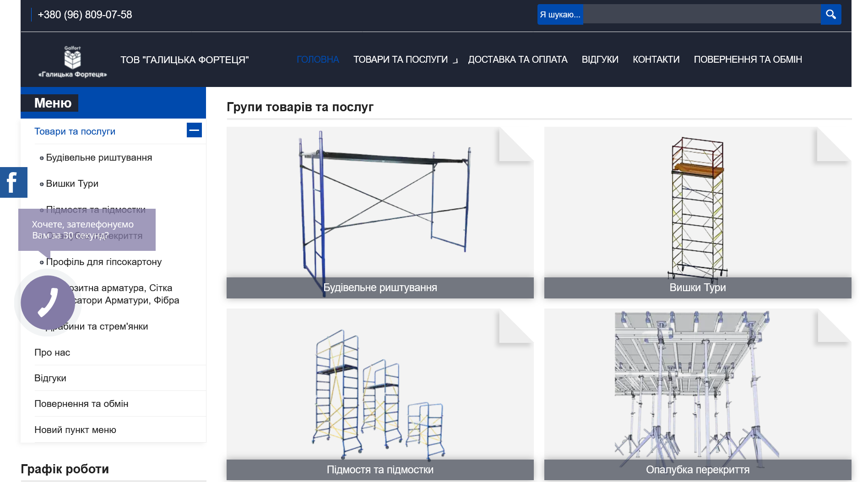Navigate to КОНТАКТИ in the header
This screenshot has width=868, height=482.
[x=656, y=60]
